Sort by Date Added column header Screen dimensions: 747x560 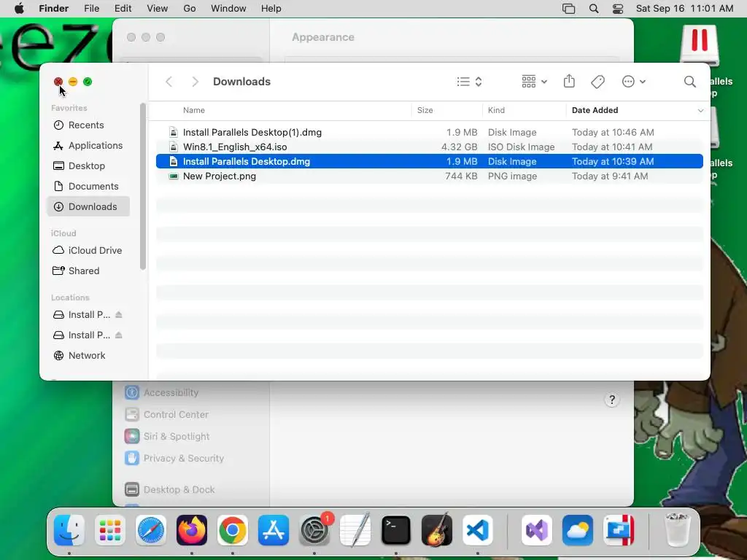pyautogui.click(x=595, y=110)
